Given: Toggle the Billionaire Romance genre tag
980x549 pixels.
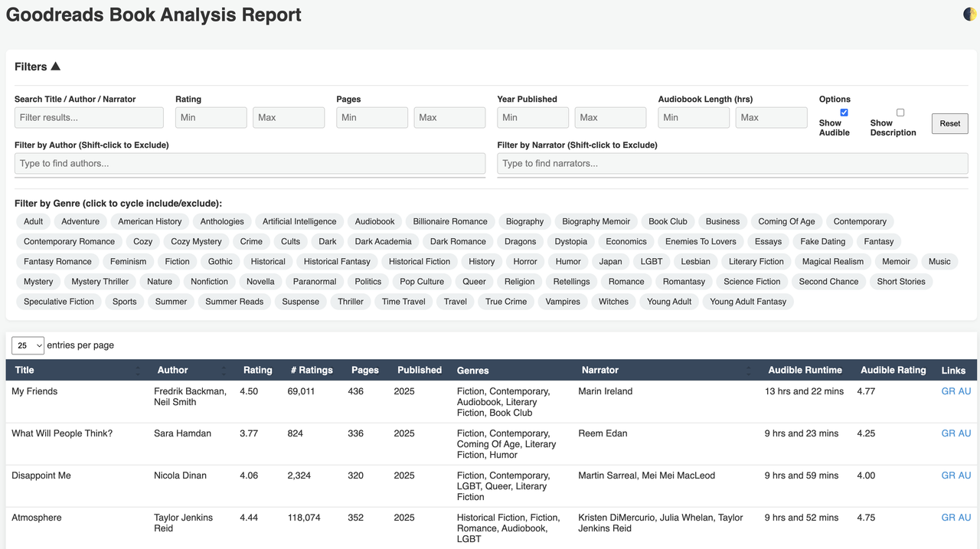Looking at the screenshot, I should click(x=450, y=221).
